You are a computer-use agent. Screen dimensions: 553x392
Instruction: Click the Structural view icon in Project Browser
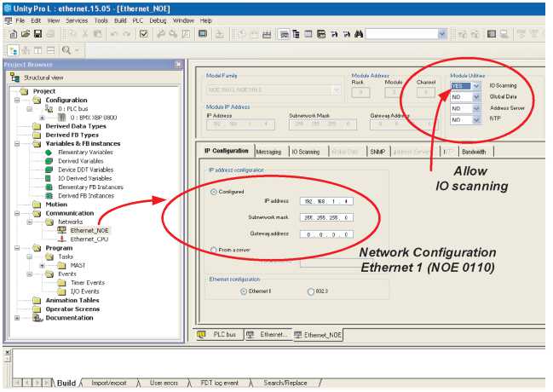(16, 77)
